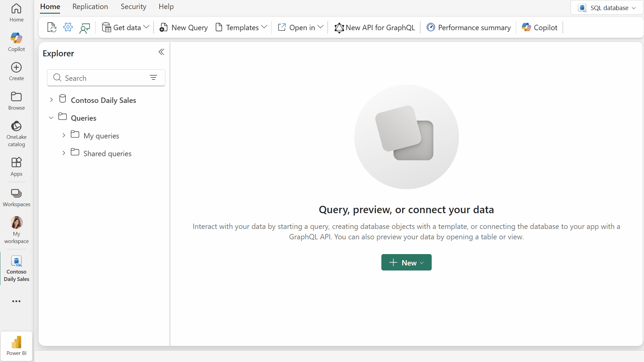Click the green New button
644x362 pixels.
406,262
